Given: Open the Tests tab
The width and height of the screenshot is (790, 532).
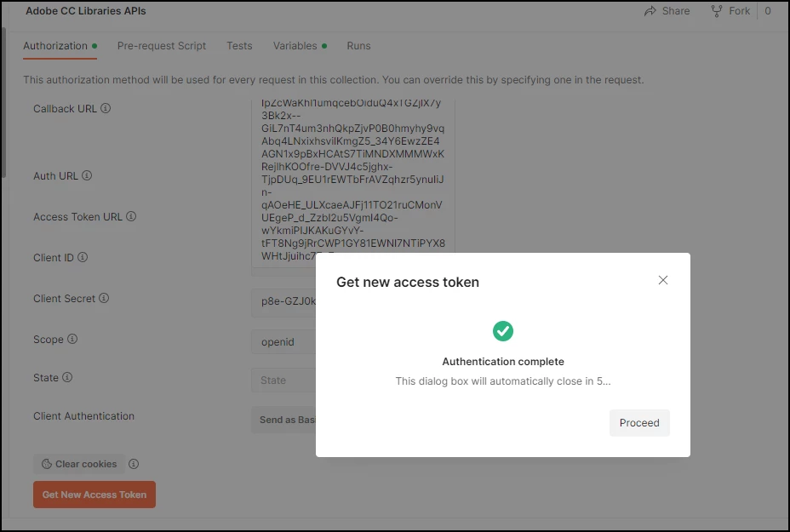Looking at the screenshot, I should point(239,46).
